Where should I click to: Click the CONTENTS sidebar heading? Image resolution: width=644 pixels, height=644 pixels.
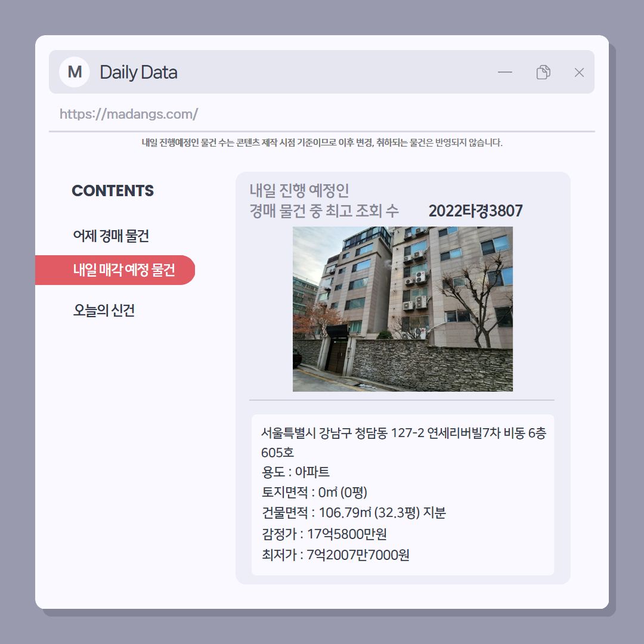pos(113,191)
